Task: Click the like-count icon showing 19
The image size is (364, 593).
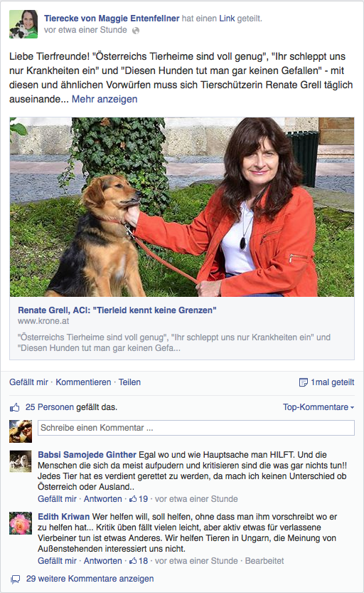Action: [133, 499]
